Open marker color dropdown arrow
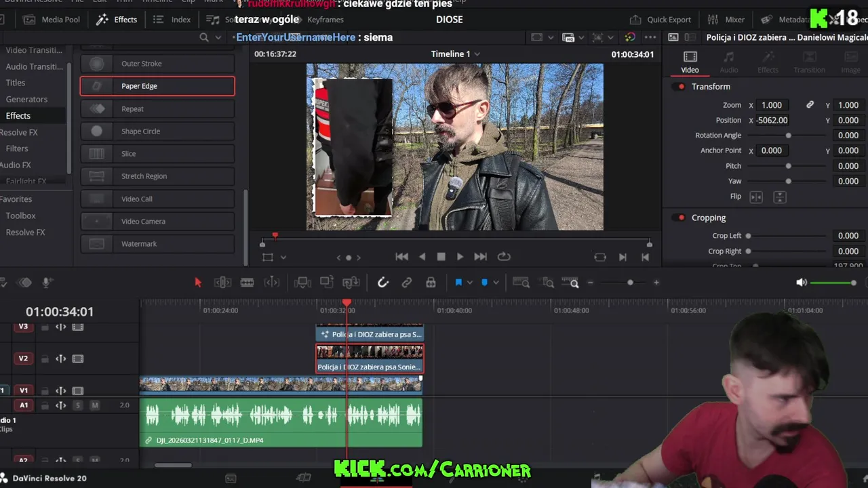868x488 pixels. pos(496,283)
